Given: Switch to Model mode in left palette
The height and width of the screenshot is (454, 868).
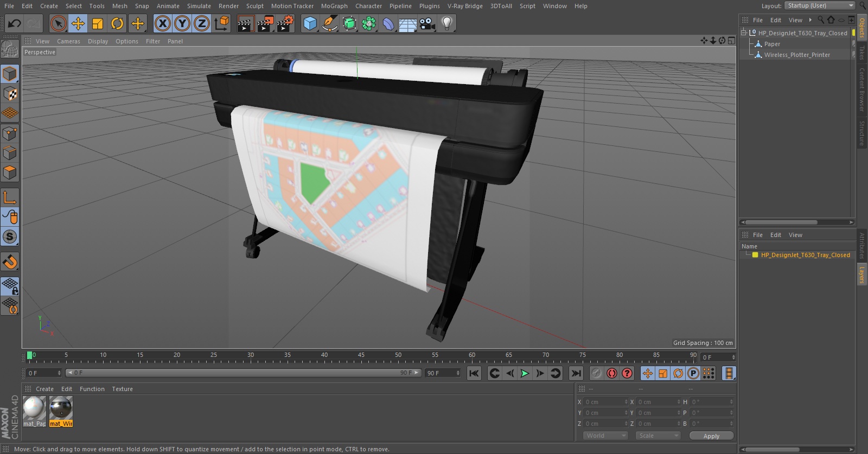Looking at the screenshot, I should coord(10,73).
